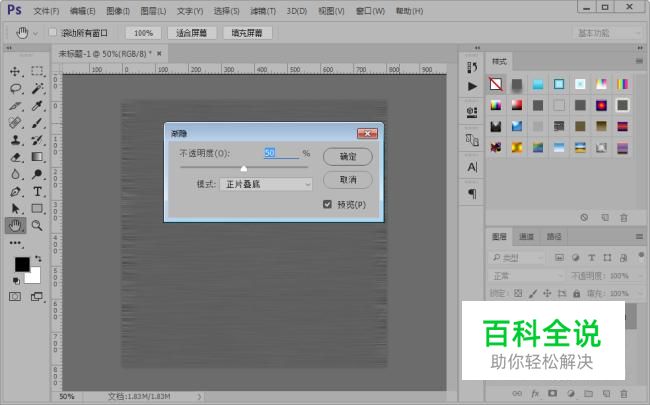The height and width of the screenshot is (405, 650).
Task: Toggle the Preview checkbox in Fade dialog
Action: [327, 204]
